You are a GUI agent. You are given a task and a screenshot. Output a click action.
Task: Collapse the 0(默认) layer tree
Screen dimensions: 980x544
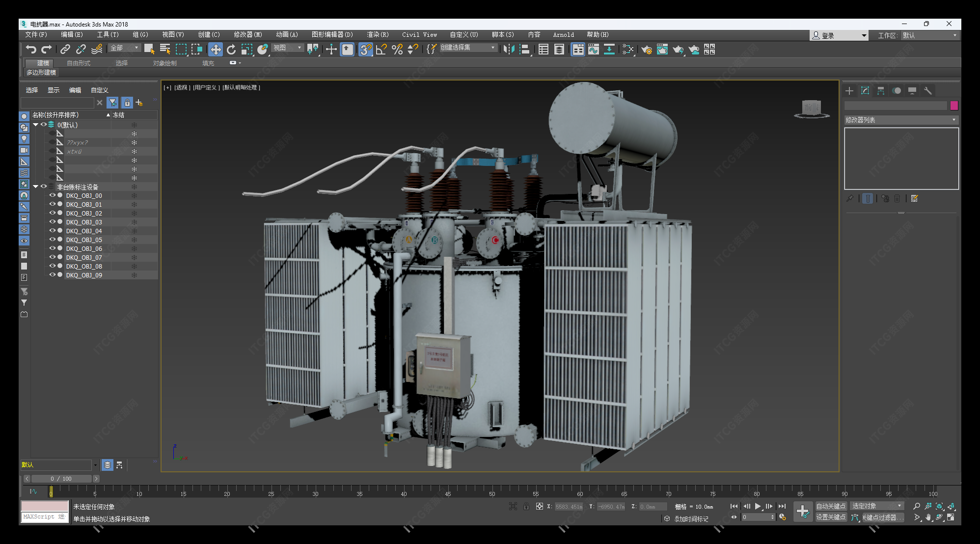coord(35,125)
